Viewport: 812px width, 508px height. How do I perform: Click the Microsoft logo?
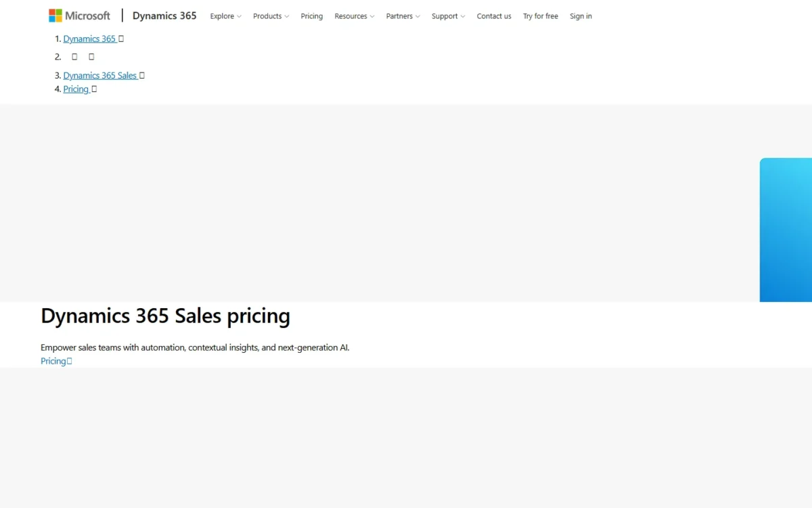[x=79, y=16]
